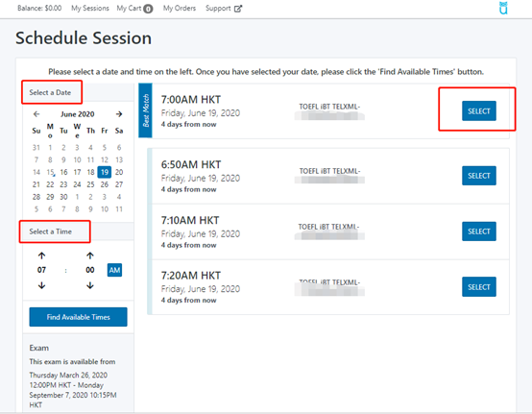Image resolution: width=532 pixels, height=414 pixels.
Task: Select the 6:50AM HKT session
Action: pos(479,176)
